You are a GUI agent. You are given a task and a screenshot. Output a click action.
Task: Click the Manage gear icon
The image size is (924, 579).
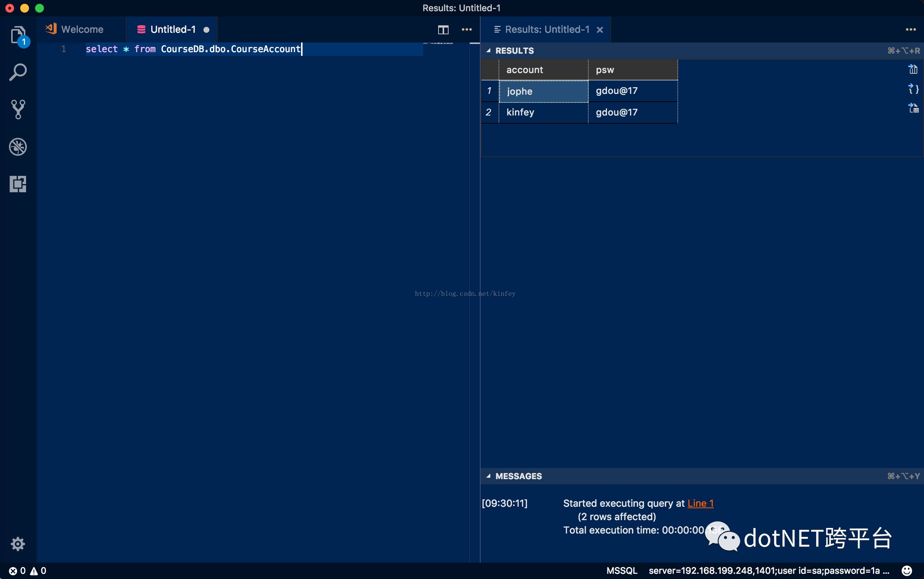coord(18,543)
